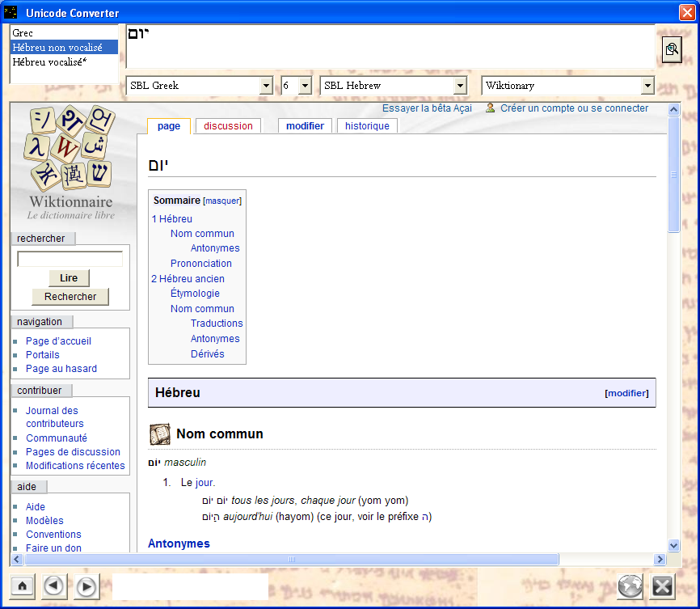The width and height of the screenshot is (700, 609).
Task: Click the Lire button
Action: (70, 278)
